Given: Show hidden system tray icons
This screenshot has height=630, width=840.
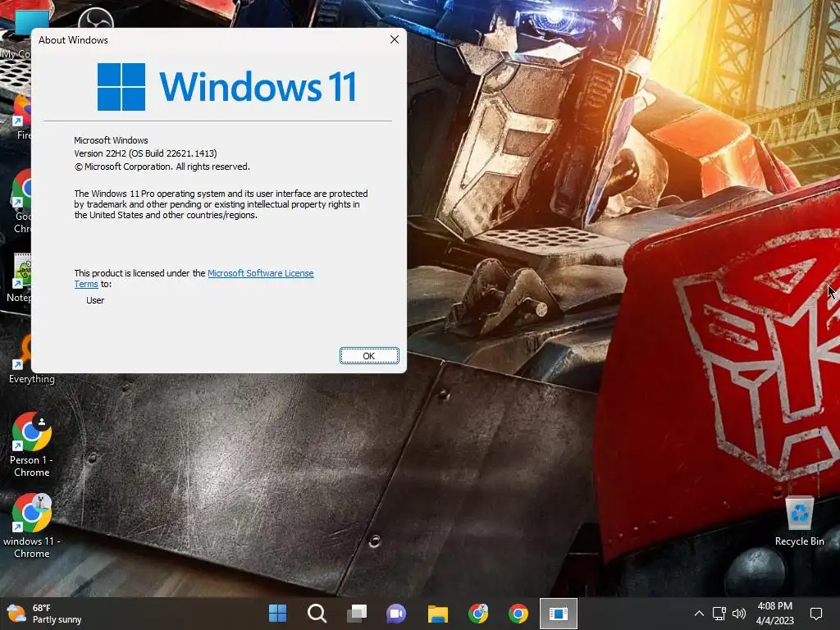Looking at the screenshot, I should tap(699, 614).
